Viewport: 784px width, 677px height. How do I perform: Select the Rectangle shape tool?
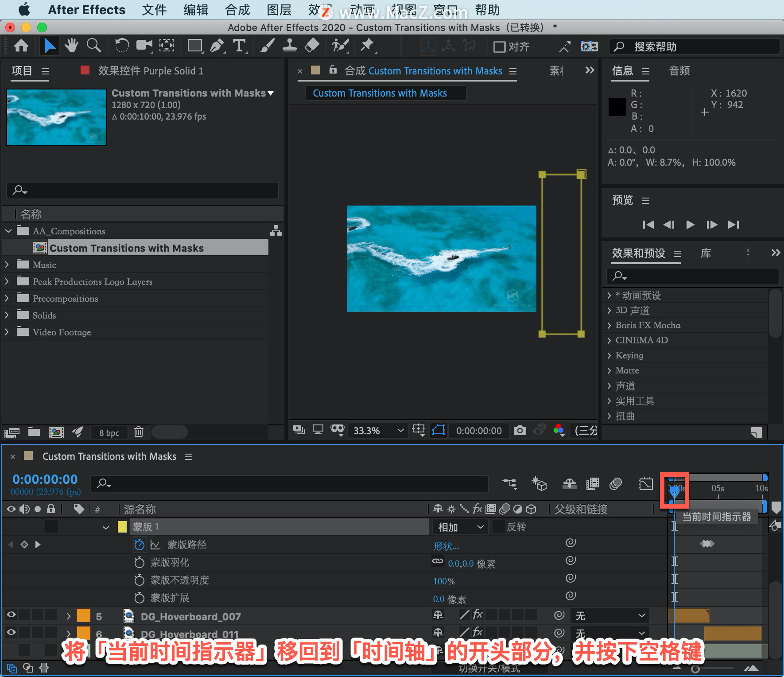click(194, 46)
